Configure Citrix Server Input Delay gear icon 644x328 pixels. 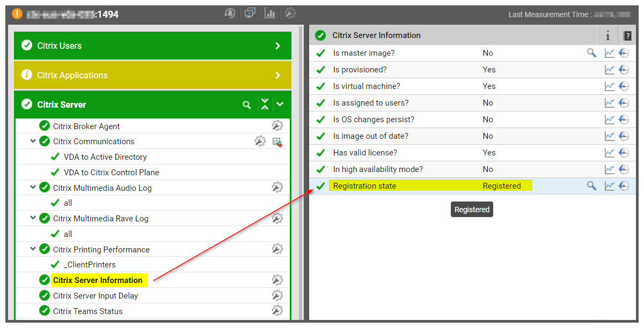(x=277, y=295)
